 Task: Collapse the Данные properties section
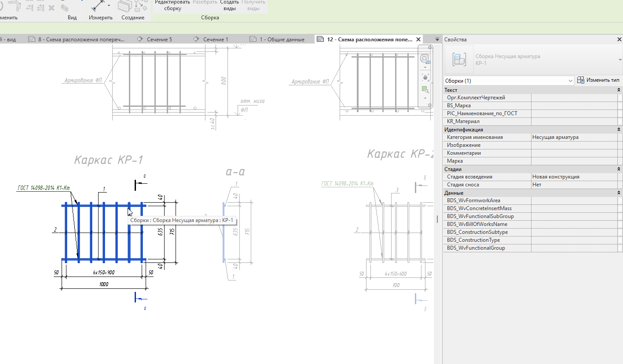[x=619, y=193]
